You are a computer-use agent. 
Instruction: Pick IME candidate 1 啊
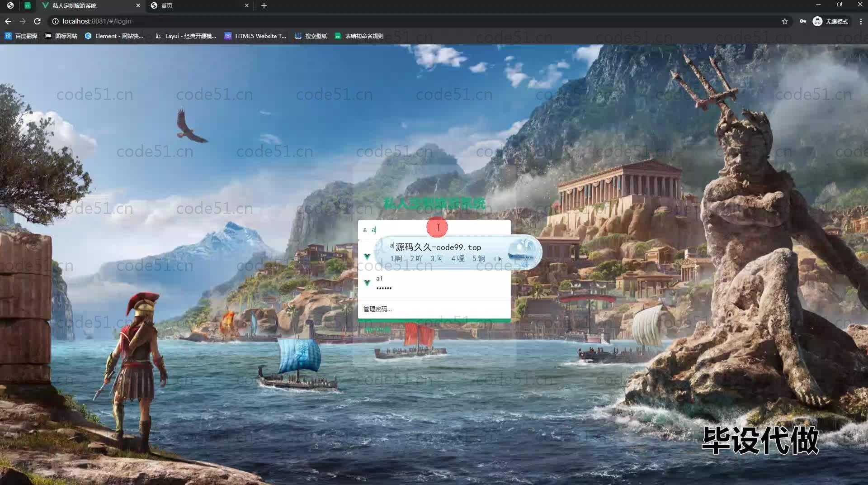396,258
